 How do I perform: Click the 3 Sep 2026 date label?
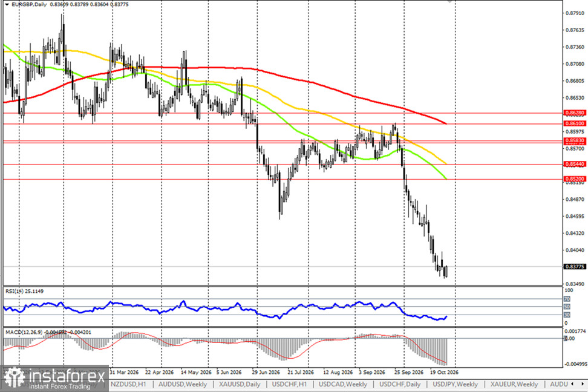(372, 372)
